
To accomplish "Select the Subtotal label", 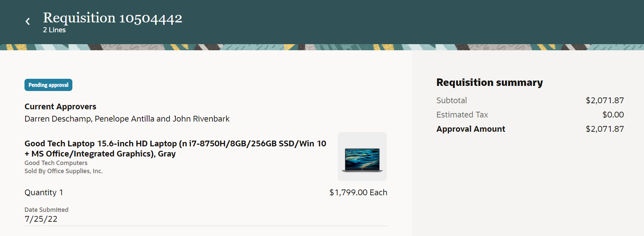I will point(451,101).
